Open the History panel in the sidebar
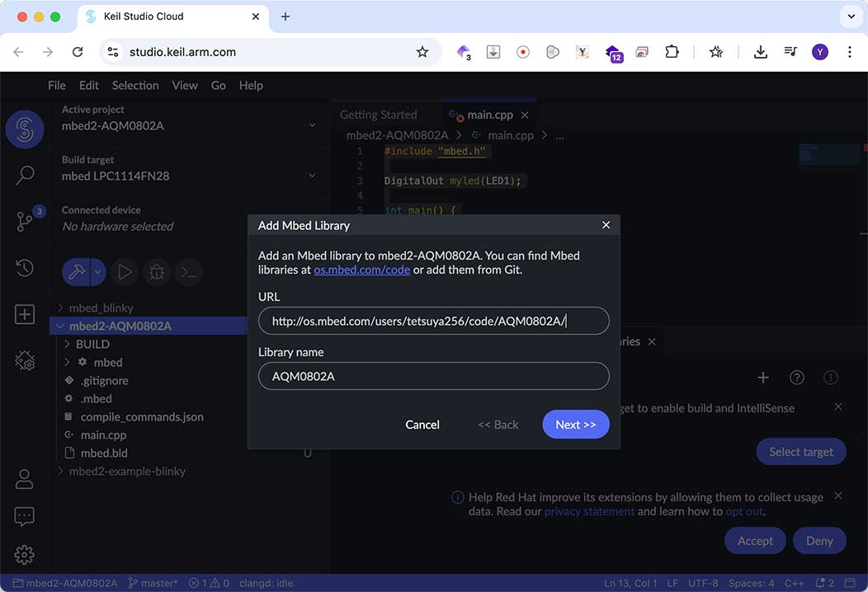This screenshot has width=868, height=592. 25,267
